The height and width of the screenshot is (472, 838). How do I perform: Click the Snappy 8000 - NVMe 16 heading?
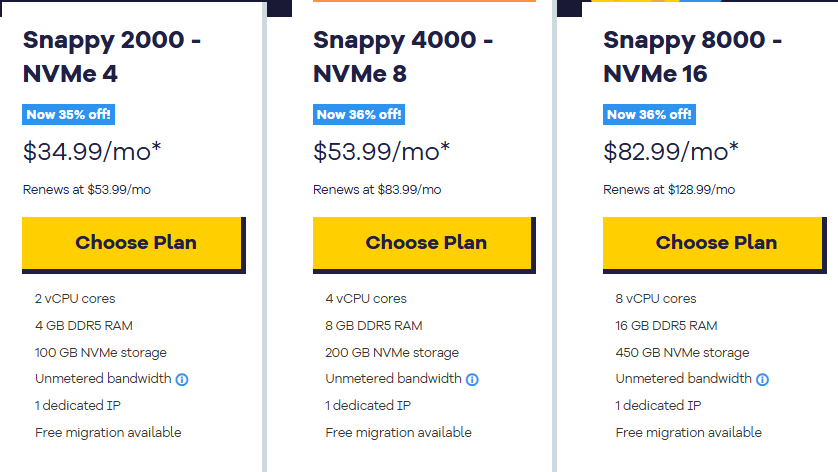tap(692, 57)
